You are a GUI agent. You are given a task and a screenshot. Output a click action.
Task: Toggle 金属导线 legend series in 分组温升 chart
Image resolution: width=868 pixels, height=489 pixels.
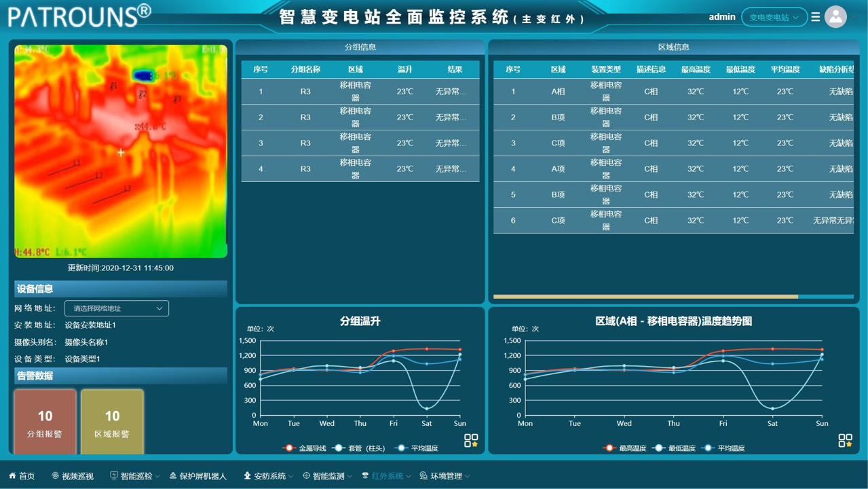(304, 448)
